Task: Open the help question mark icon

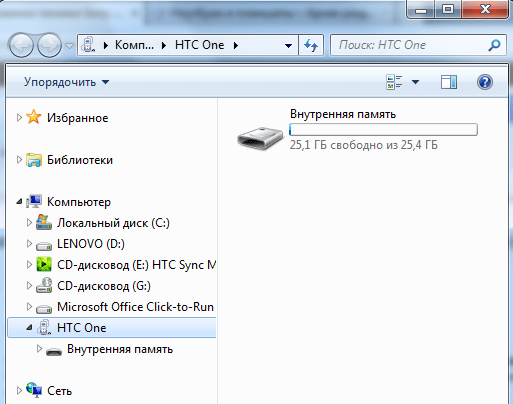Action: point(484,82)
